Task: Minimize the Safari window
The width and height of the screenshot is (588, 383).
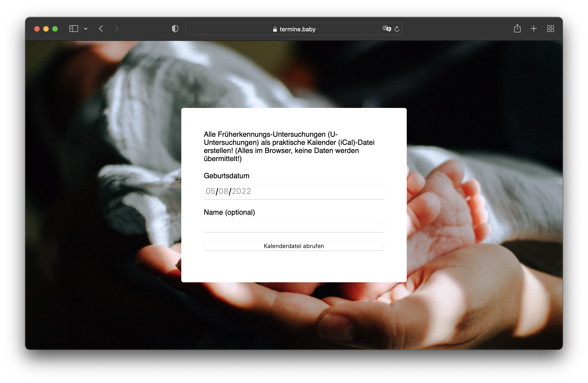Action: [x=46, y=29]
